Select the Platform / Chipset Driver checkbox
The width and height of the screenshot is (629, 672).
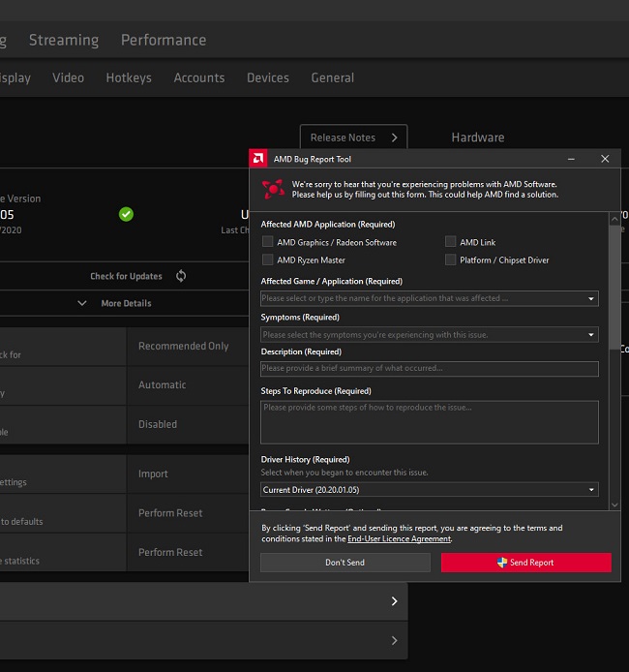[451, 260]
